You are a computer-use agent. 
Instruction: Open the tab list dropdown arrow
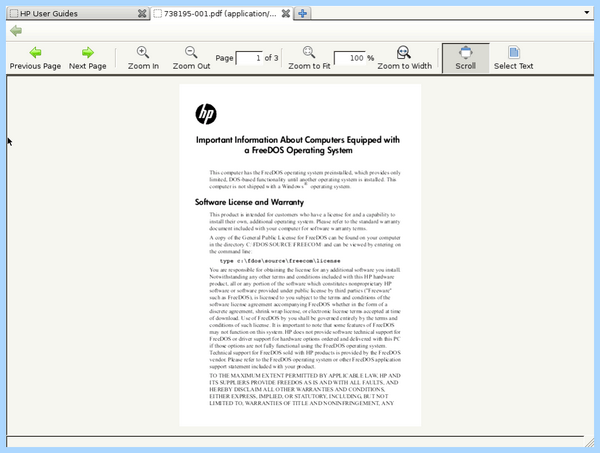(587, 12)
